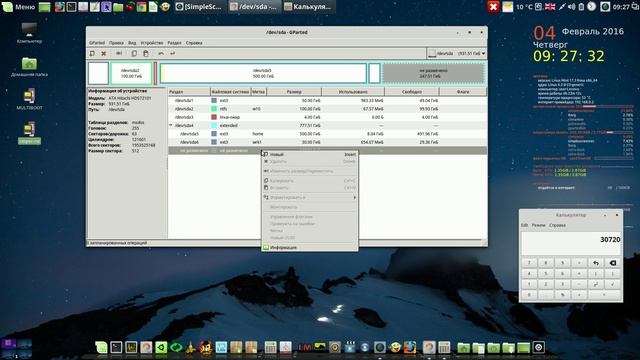Open the Справка menu in GParted
This screenshot has height=360, width=640.
pos(194,43)
